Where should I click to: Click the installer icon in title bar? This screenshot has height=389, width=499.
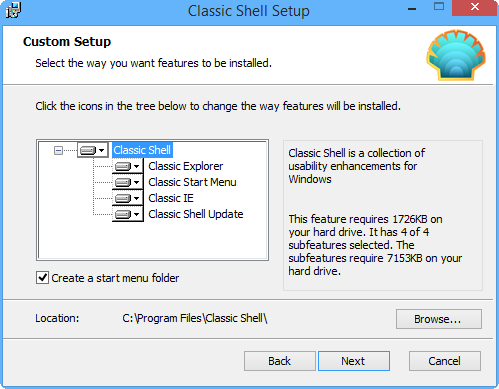coord(13,10)
